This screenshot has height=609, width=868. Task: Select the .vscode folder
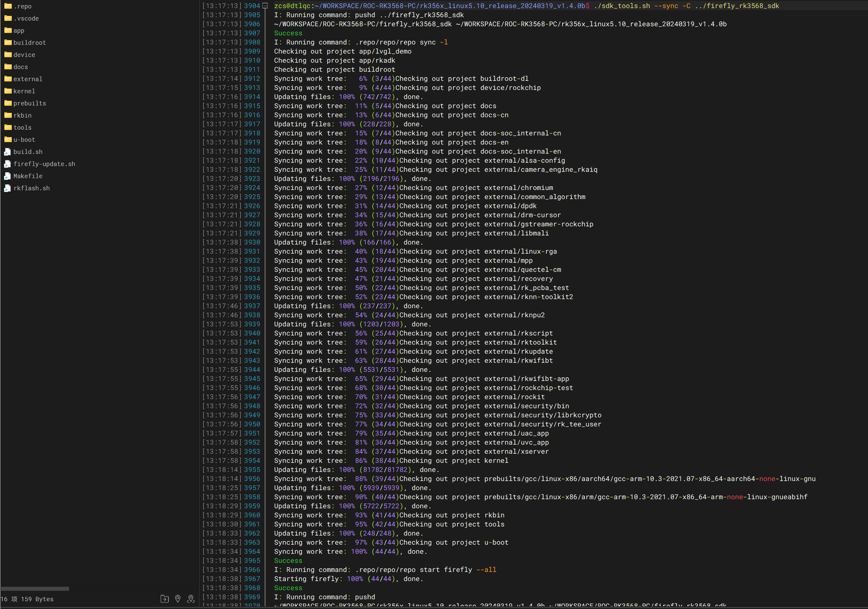tap(26, 19)
